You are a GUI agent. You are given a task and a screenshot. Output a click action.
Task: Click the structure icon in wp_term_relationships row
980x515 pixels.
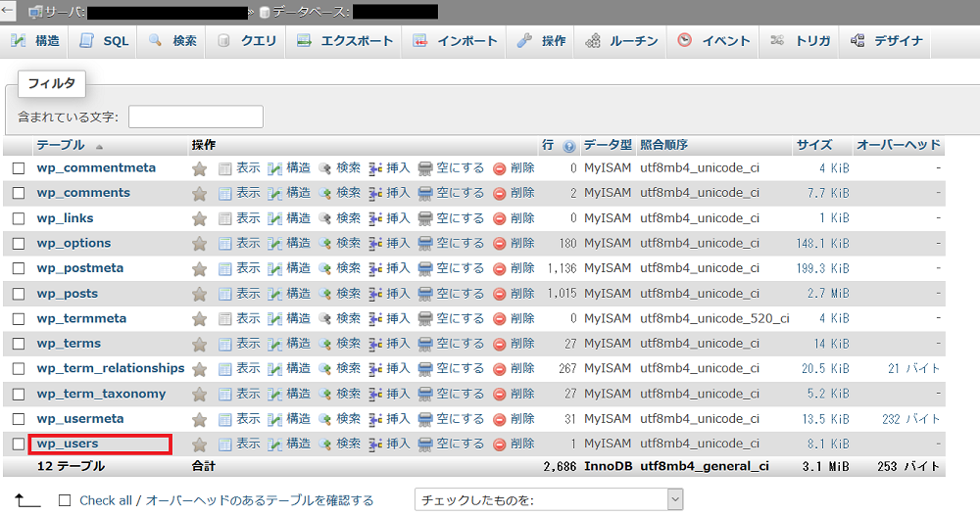coord(275,369)
